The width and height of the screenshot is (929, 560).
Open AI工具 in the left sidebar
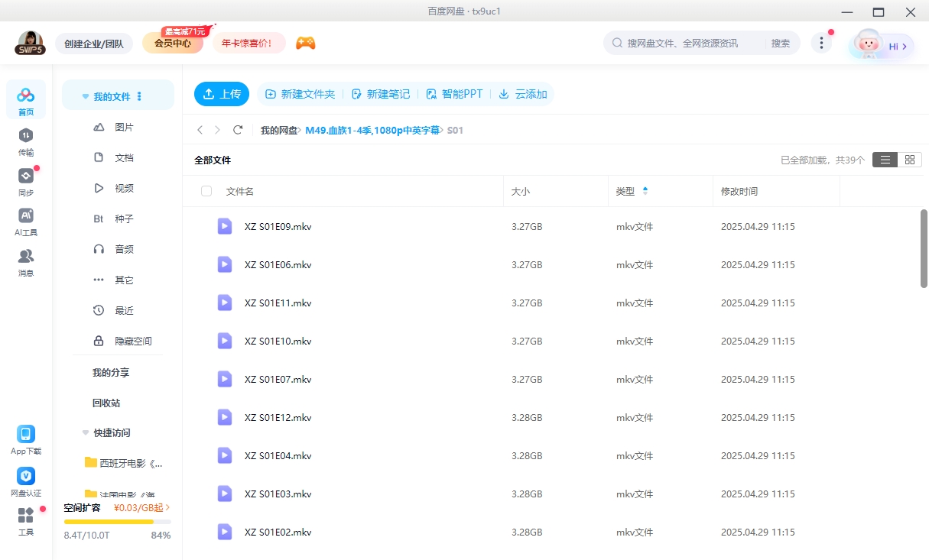[26, 221]
